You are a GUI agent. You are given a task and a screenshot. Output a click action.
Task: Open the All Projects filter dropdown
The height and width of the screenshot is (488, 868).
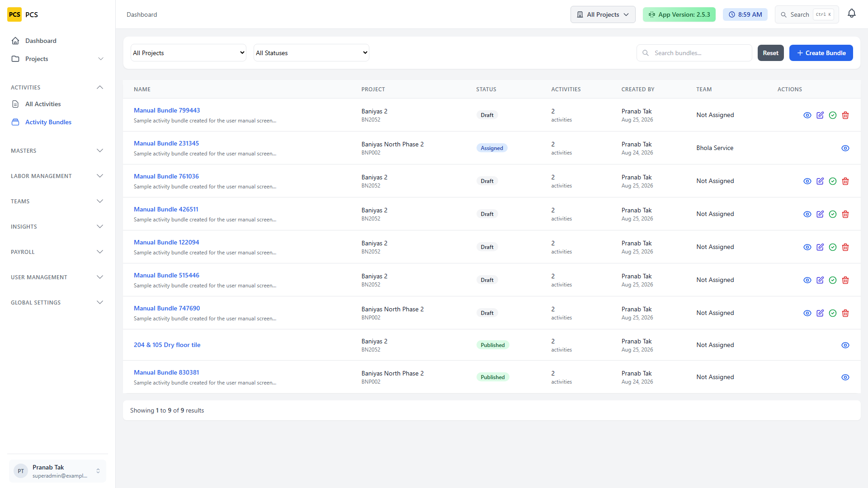click(x=189, y=53)
